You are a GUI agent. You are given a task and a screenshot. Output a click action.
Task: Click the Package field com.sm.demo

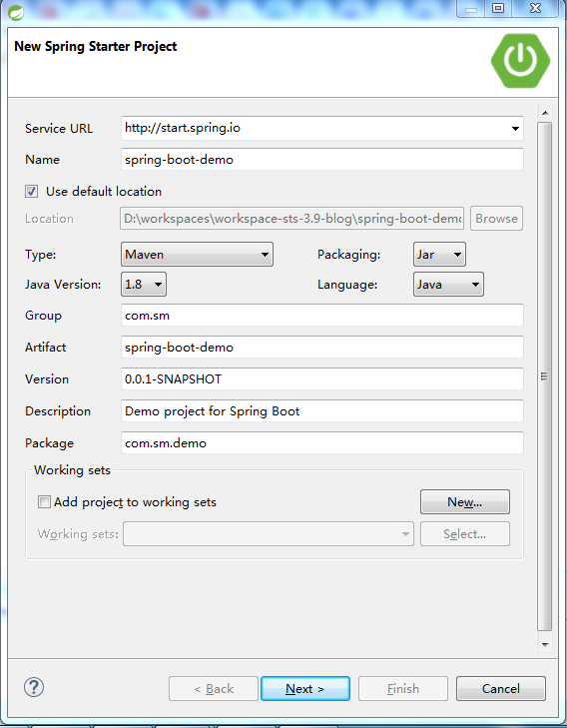click(322, 443)
